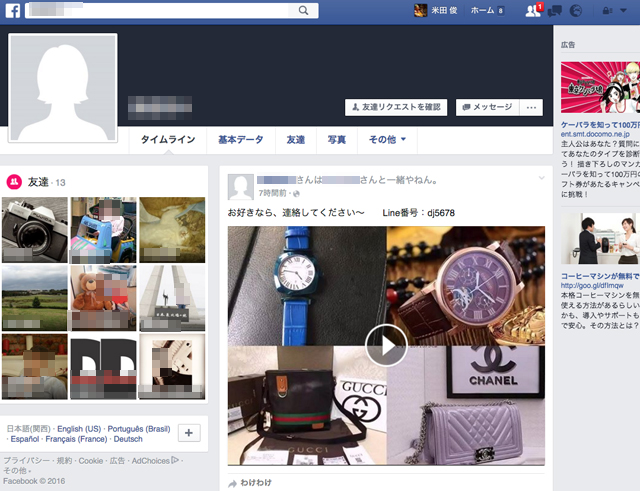Open the monument friend thumbnail
Image resolution: width=640 pixels, height=491 pixels.
pos(172,298)
